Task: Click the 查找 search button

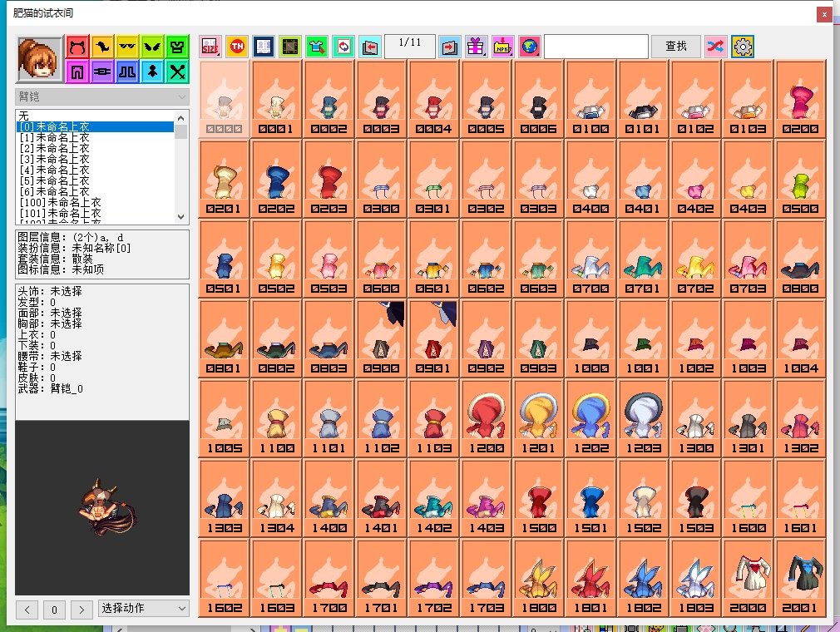Action: coord(676,47)
